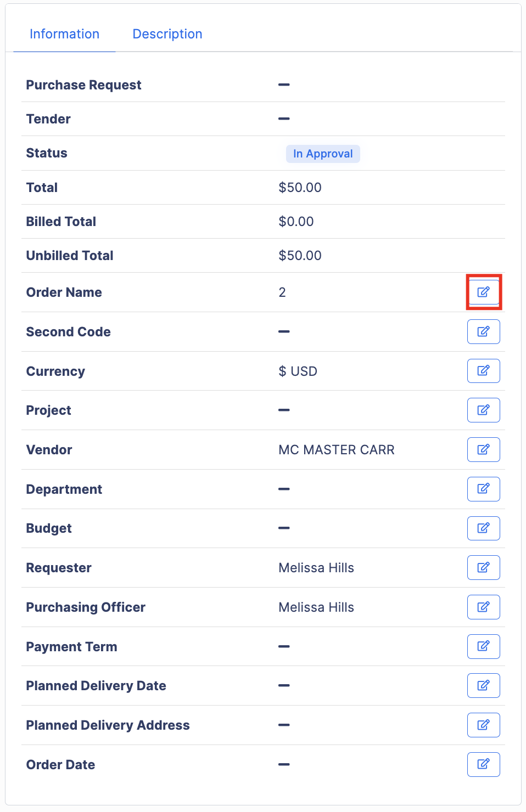Screen dimensions: 526x812
Task: Edit the Budget field
Action: click(483, 528)
